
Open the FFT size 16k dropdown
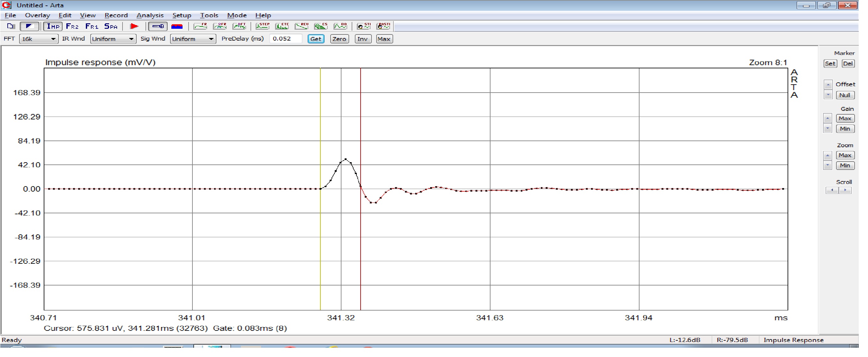click(38, 39)
